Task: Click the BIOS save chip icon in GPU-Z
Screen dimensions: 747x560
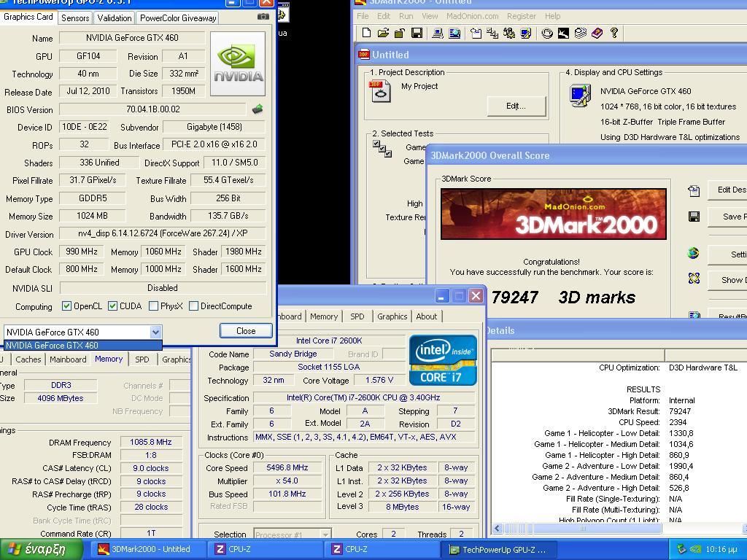Action: pos(258,109)
